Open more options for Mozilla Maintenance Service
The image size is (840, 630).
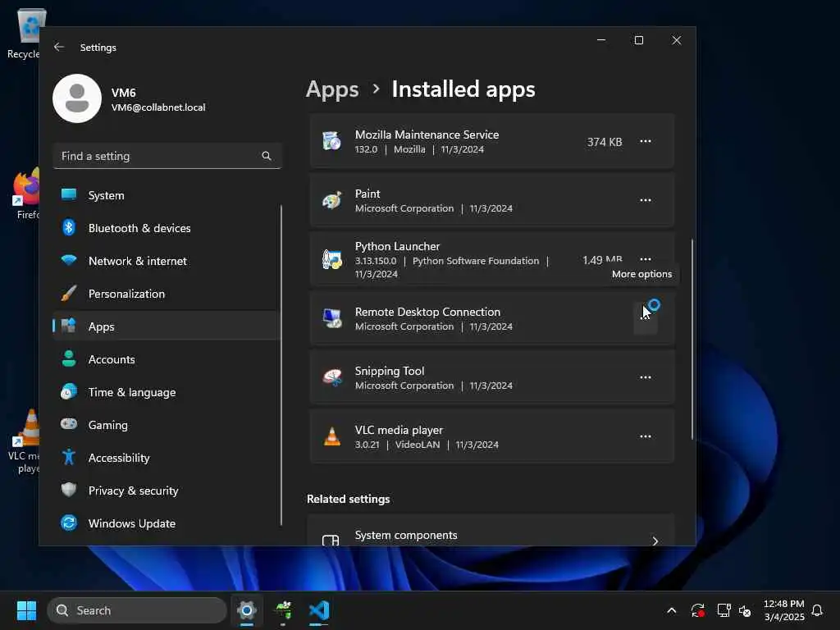pyautogui.click(x=646, y=141)
